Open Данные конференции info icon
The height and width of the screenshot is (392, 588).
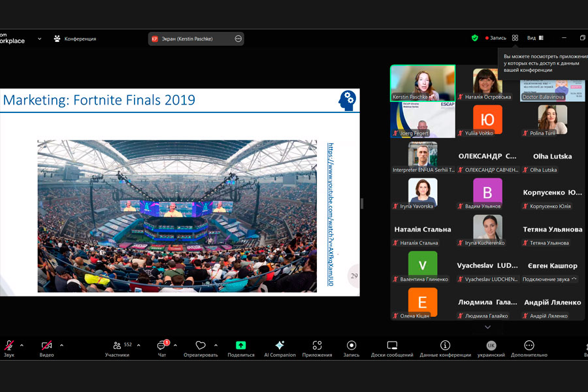tap(445, 348)
